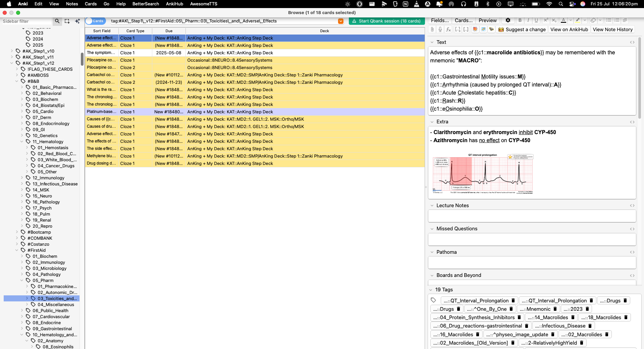Expand the 06_Public_Health tag in sidebar
This screenshot has height=349, width=644.
point(22,311)
